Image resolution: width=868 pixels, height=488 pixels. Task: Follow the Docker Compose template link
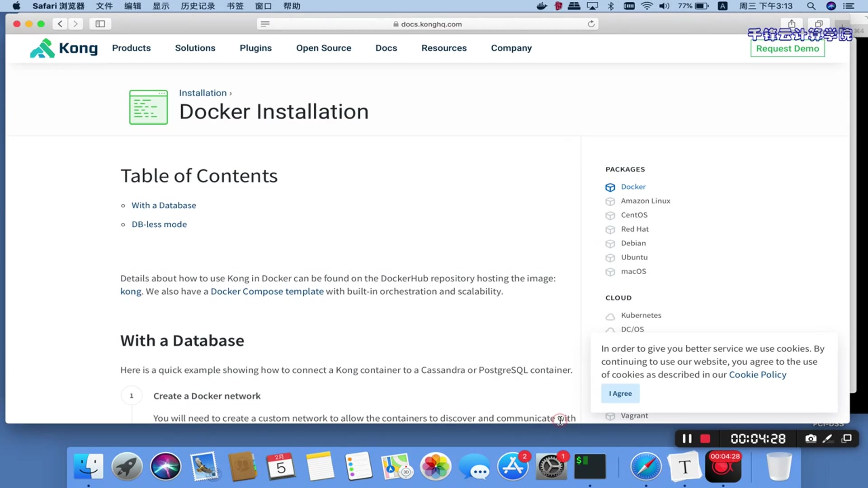(267, 291)
